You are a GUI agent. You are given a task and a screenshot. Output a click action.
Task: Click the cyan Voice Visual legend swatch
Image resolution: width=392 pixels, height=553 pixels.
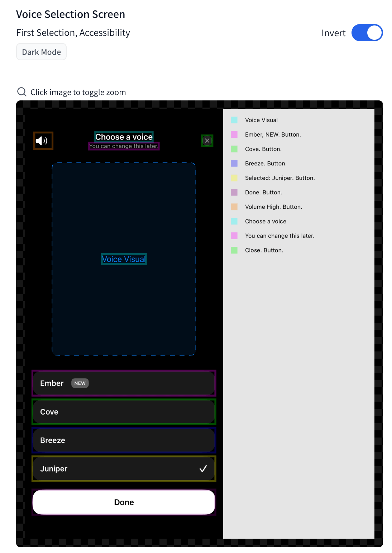[x=234, y=120]
